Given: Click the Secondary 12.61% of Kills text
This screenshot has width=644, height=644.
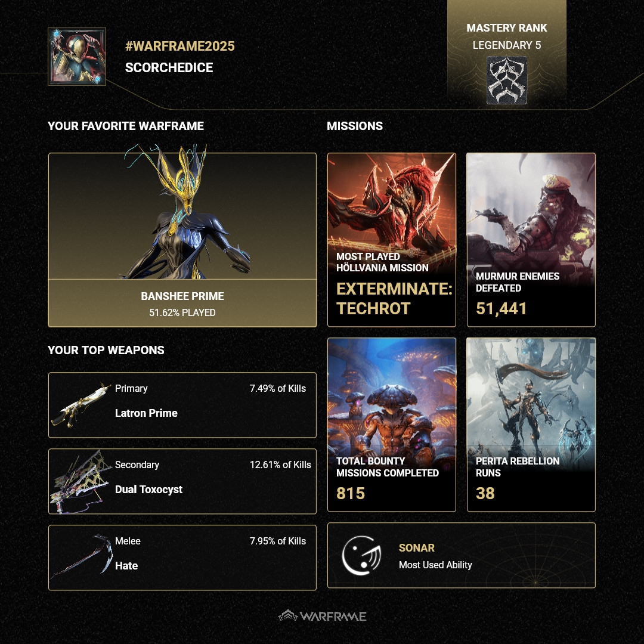Looking at the screenshot, I should pyautogui.click(x=280, y=465).
